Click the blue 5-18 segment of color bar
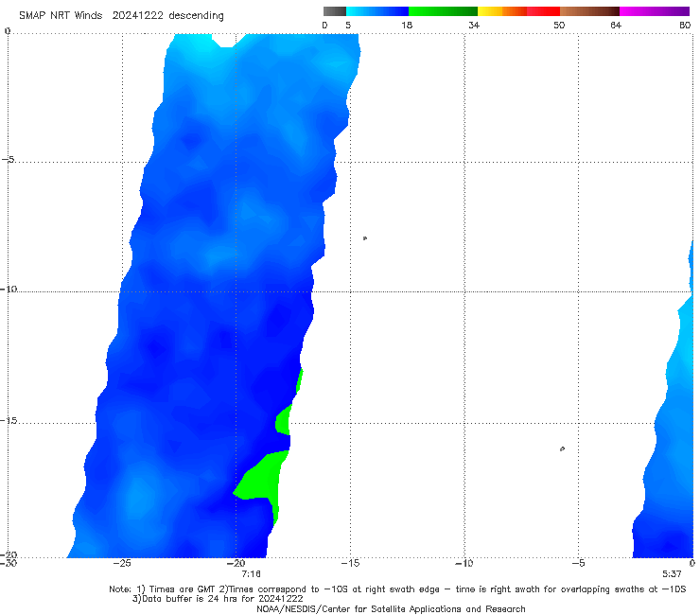The image size is (700, 615). coord(377,11)
